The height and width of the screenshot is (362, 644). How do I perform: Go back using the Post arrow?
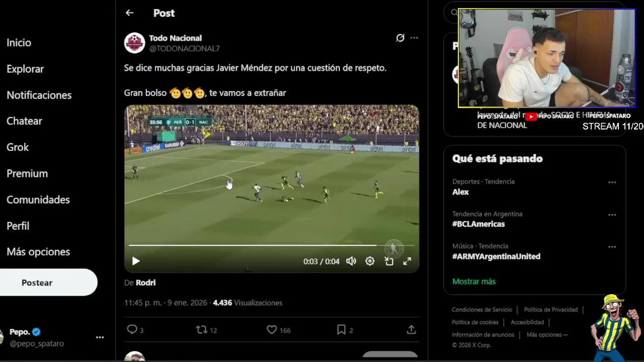click(130, 13)
